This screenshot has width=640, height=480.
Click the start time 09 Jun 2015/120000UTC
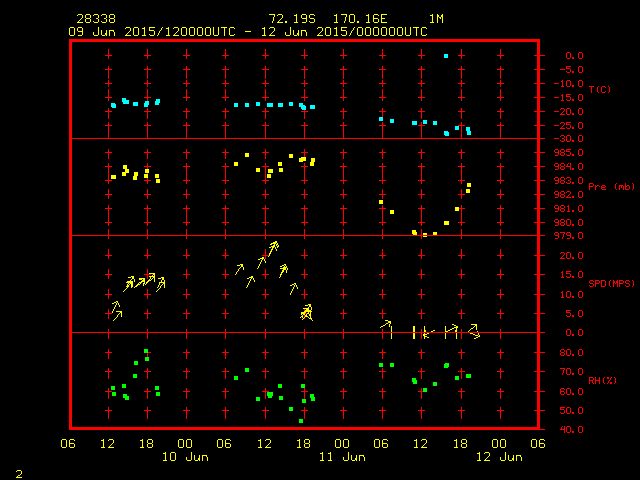point(151,32)
